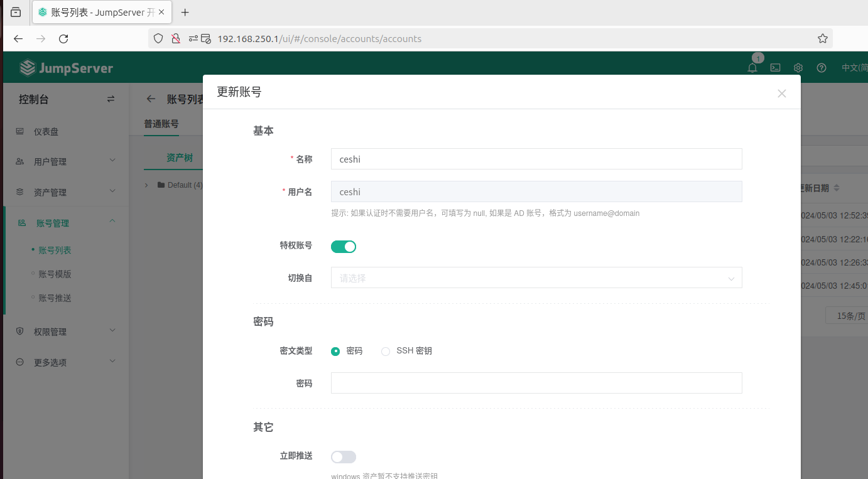Click the help question mark icon
This screenshot has width=868, height=479.
[x=821, y=68]
